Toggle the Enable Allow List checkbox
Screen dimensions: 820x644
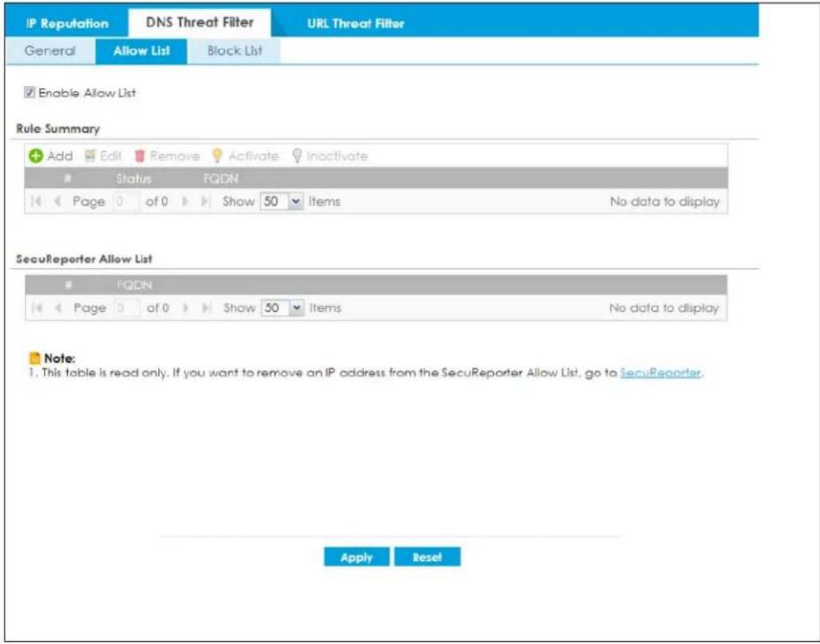click(x=29, y=93)
